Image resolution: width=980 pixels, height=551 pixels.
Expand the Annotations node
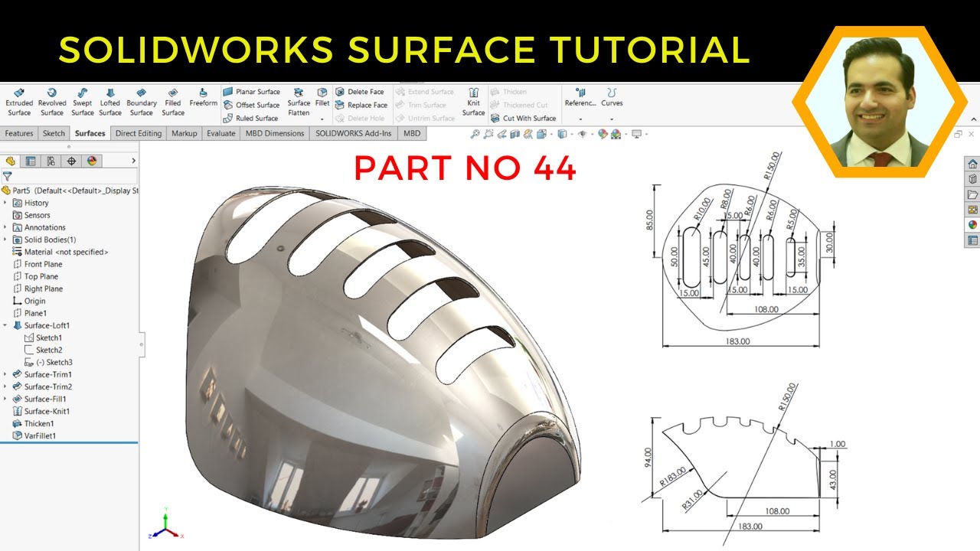[x=6, y=227]
